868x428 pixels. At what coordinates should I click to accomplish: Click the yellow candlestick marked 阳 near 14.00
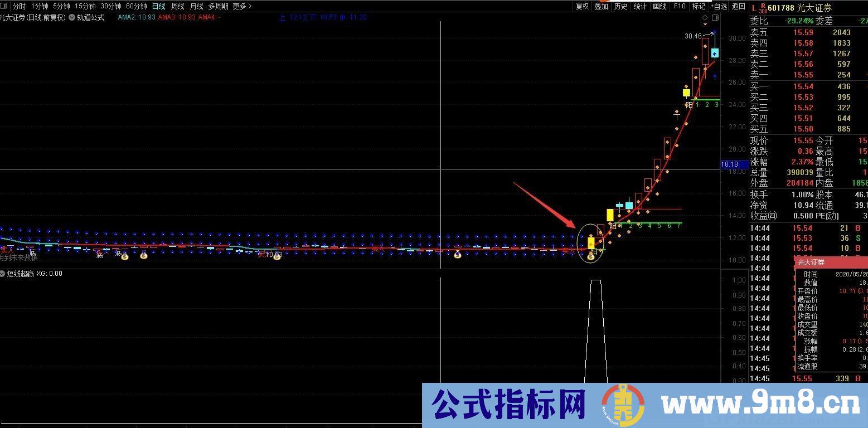[x=610, y=215]
